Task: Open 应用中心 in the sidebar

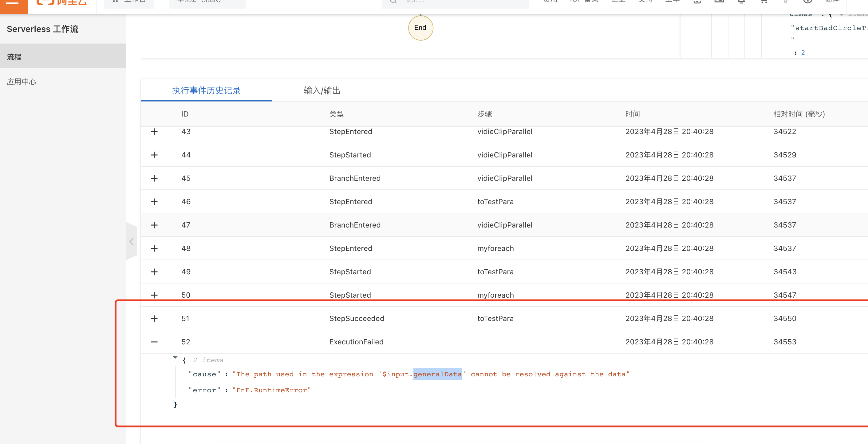Action: coord(21,81)
